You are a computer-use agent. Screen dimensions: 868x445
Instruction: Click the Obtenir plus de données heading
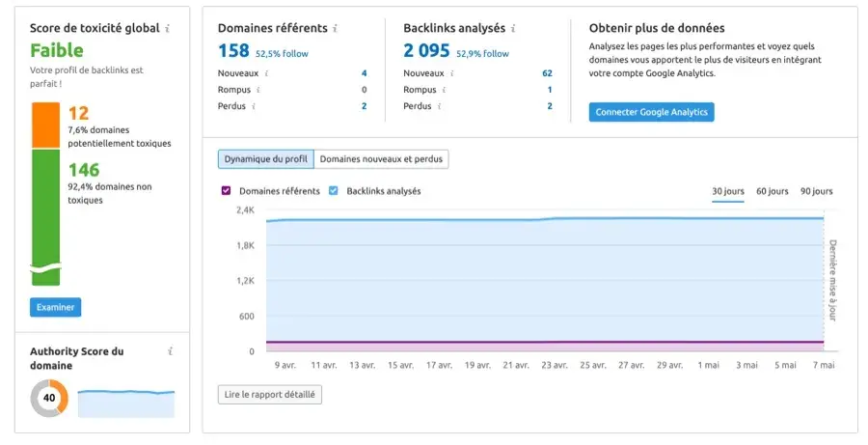click(x=657, y=28)
